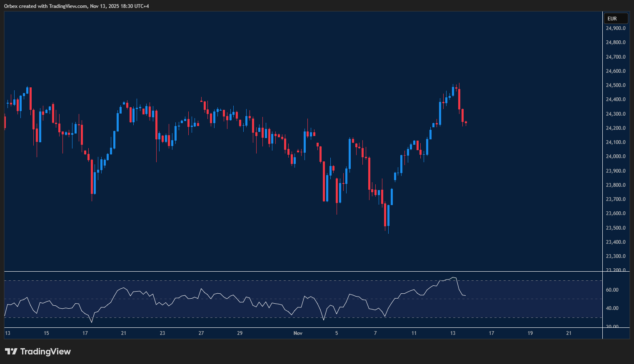Click the 29 date label on time axis
Screen dimensions: 634x364
tap(240, 333)
